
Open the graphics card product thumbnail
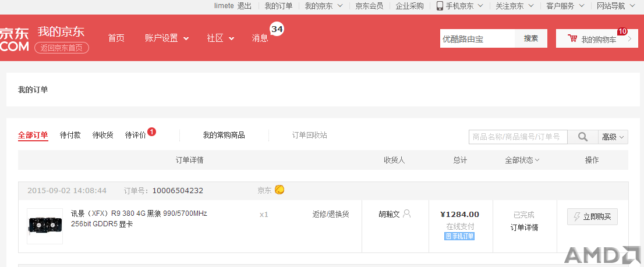[x=45, y=226]
